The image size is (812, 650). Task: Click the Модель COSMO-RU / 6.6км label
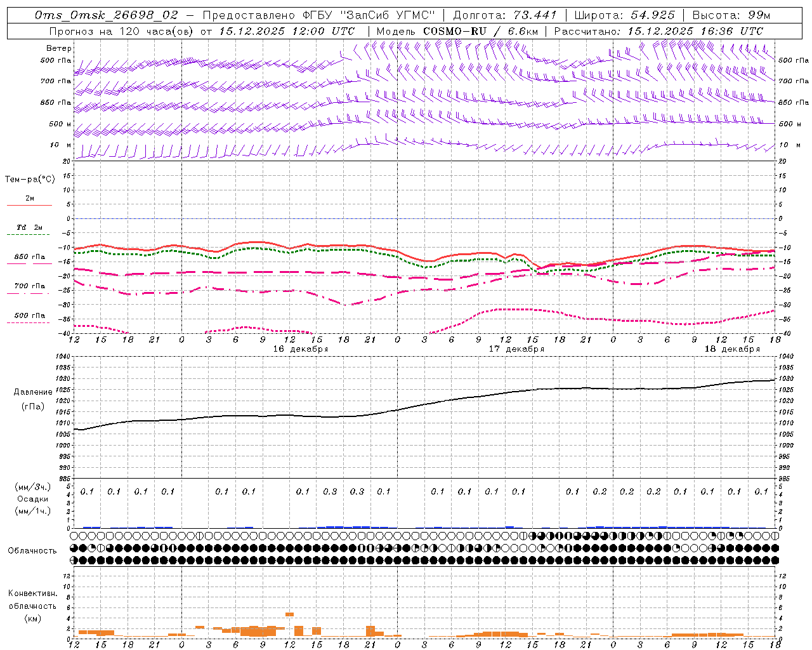458,31
